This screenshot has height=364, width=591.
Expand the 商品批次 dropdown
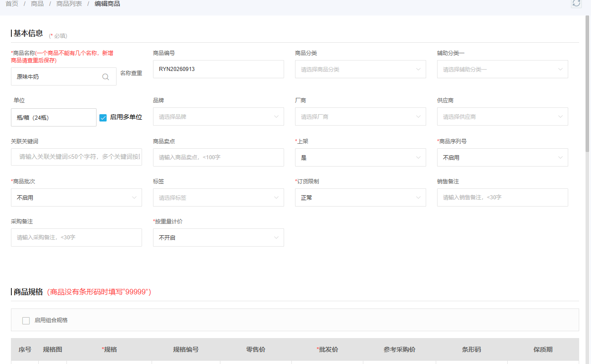[76, 197]
